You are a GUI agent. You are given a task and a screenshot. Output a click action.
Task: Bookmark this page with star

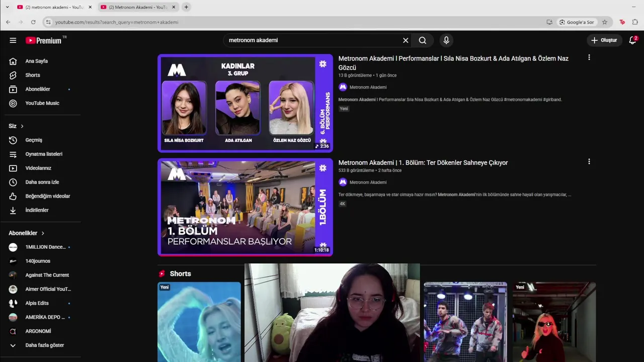tap(604, 22)
